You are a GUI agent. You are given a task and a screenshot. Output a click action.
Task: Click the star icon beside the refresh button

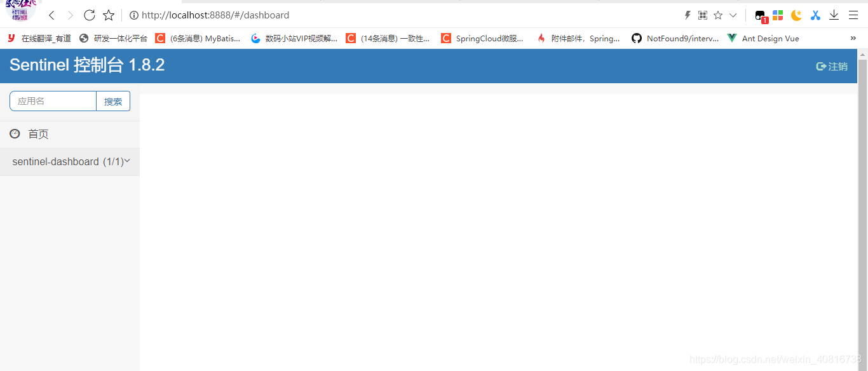coord(109,15)
